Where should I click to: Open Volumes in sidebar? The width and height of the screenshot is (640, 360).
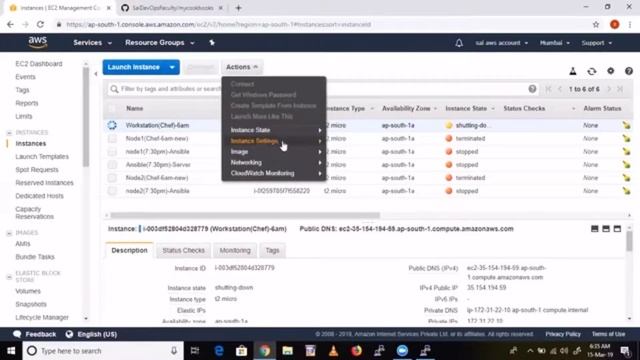tap(28, 291)
